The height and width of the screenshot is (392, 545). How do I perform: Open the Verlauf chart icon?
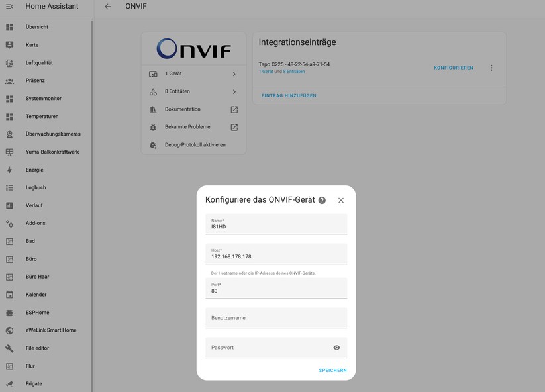9,205
